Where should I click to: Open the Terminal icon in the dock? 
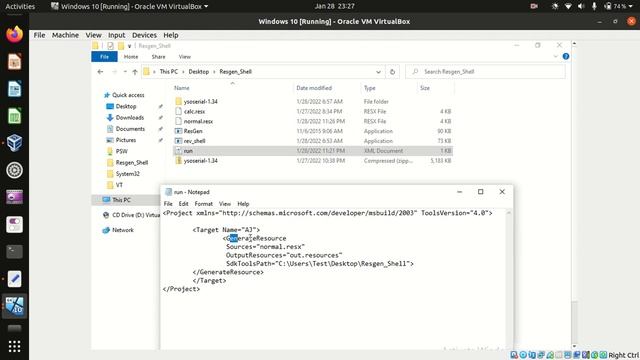14,251
